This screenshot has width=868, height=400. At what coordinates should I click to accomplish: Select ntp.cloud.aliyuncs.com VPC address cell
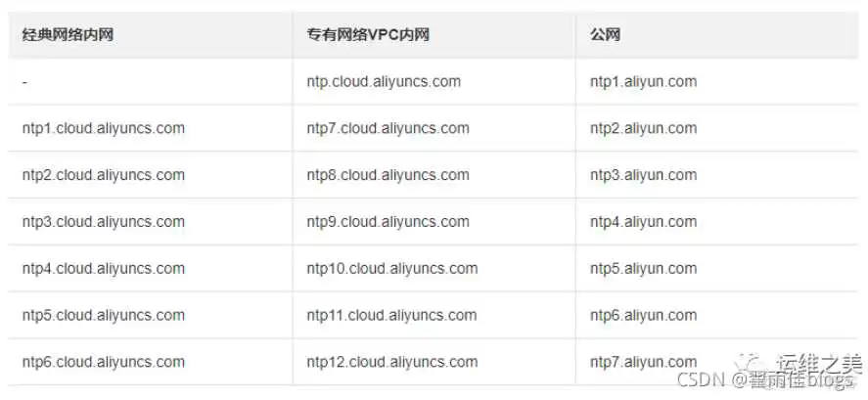(384, 82)
